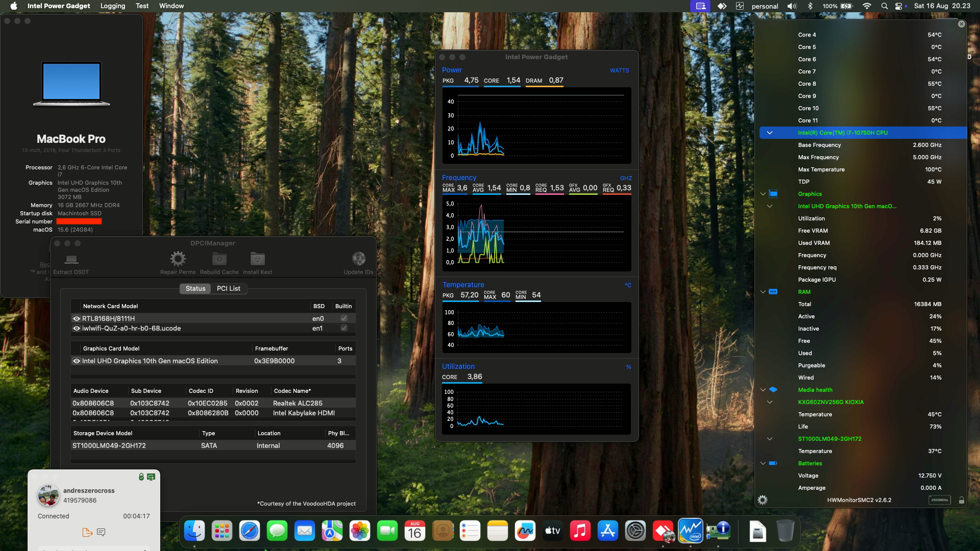Click the Extract DSDT toolbar icon
The width and height of the screenshot is (980, 551).
pos(71,260)
